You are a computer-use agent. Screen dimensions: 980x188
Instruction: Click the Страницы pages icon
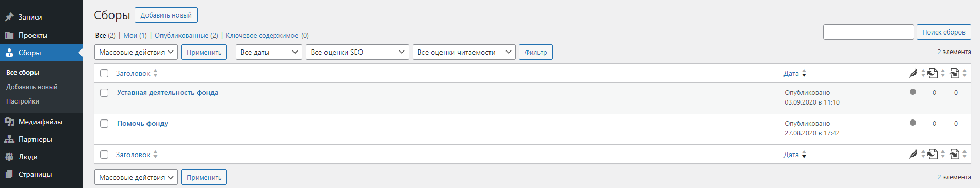[x=9, y=174]
